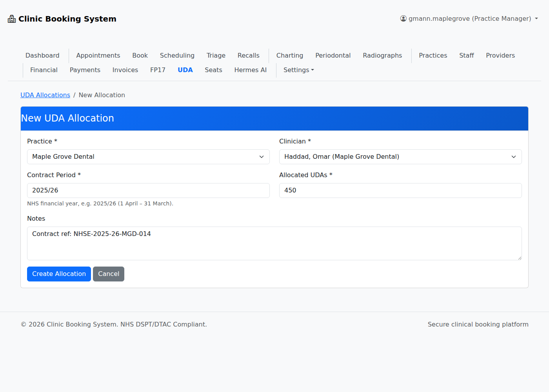Click the 2026 copyright footer text
This screenshot has width=549, height=392.
click(114, 324)
